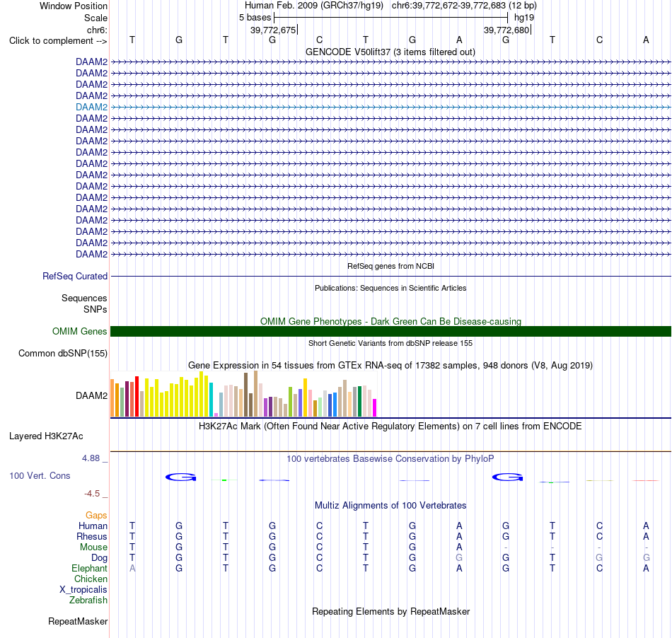Open the GTEx Gene Expression track title

390,366
